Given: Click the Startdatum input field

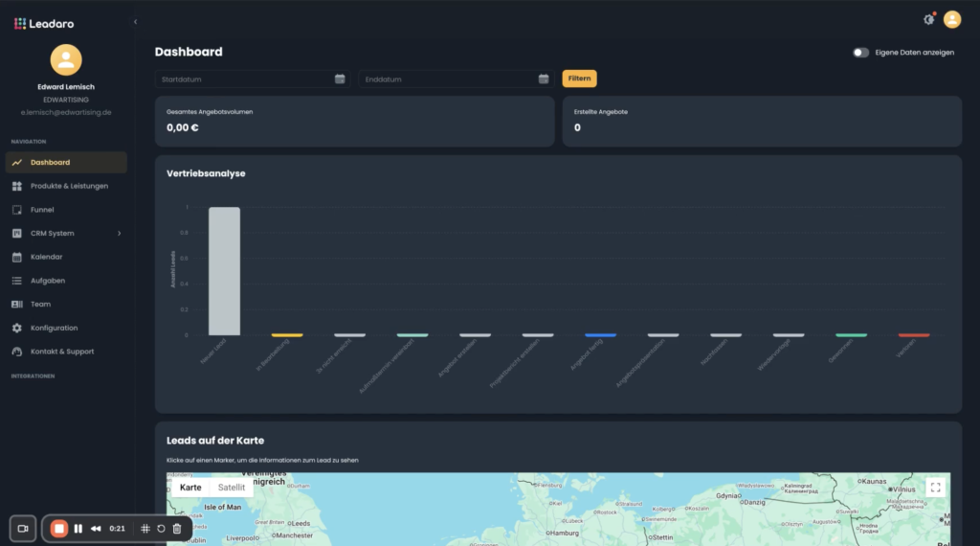Looking at the screenshot, I should (253, 79).
